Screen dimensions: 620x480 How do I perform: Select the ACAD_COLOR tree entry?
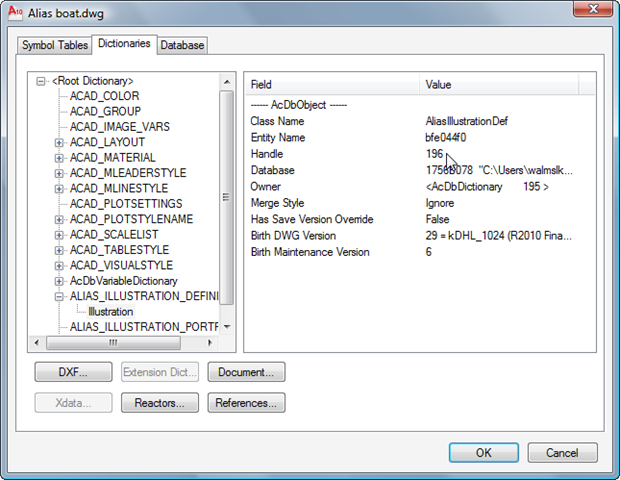pos(105,96)
